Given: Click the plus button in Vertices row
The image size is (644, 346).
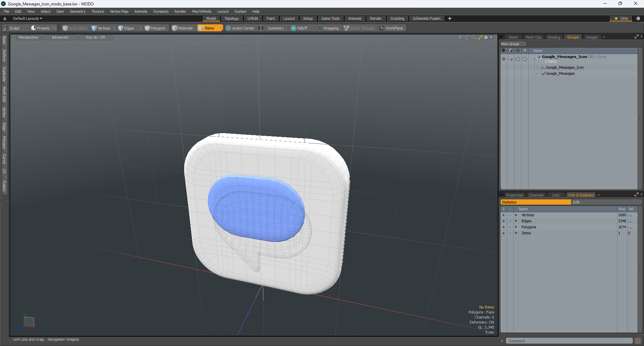Looking at the screenshot, I should (503, 215).
